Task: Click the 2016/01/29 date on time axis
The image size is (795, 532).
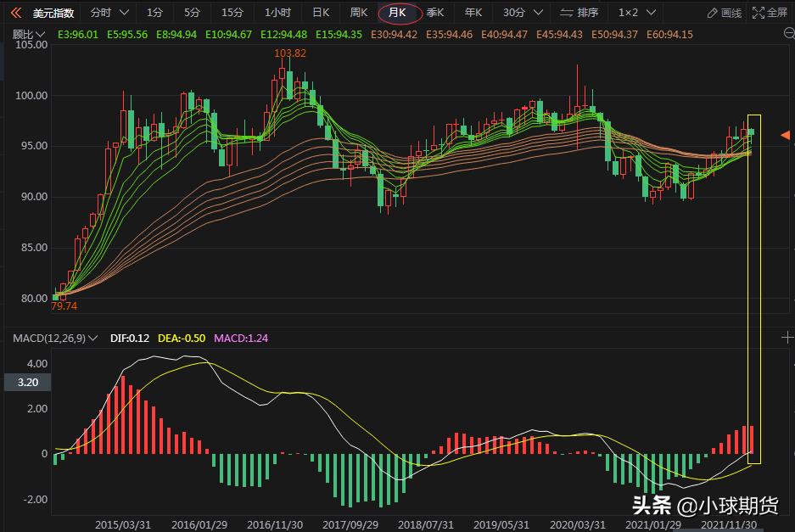Action: tap(199, 525)
